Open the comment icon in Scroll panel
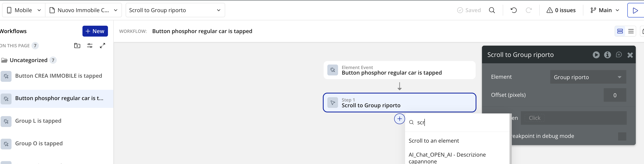 click(x=619, y=55)
